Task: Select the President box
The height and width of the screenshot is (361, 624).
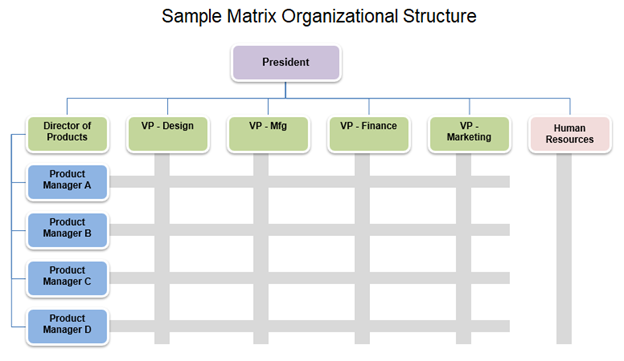Action: (286, 62)
